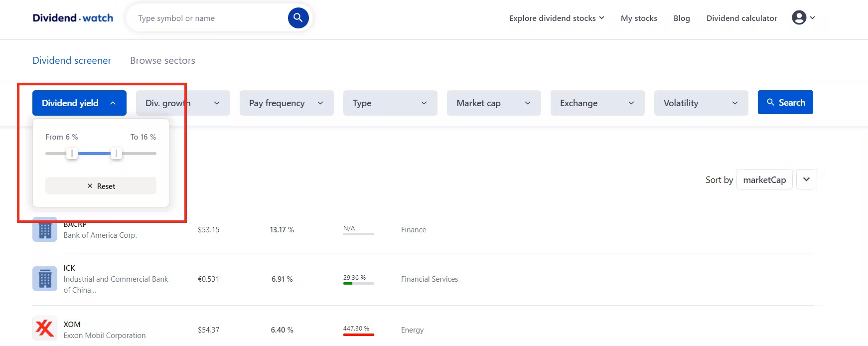Click the Dividend.watch logo
868x346 pixels.
[73, 18]
